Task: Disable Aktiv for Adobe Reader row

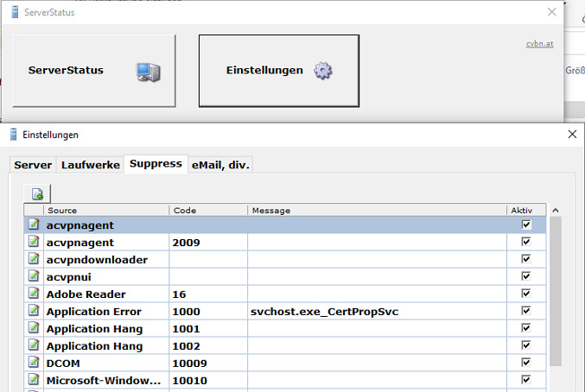Action: [526, 294]
